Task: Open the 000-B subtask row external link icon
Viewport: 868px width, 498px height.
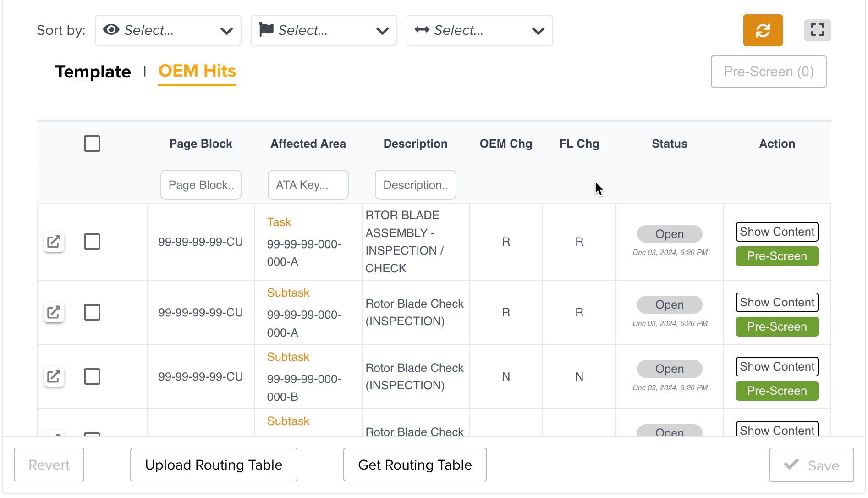Action: click(x=54, y=376)
